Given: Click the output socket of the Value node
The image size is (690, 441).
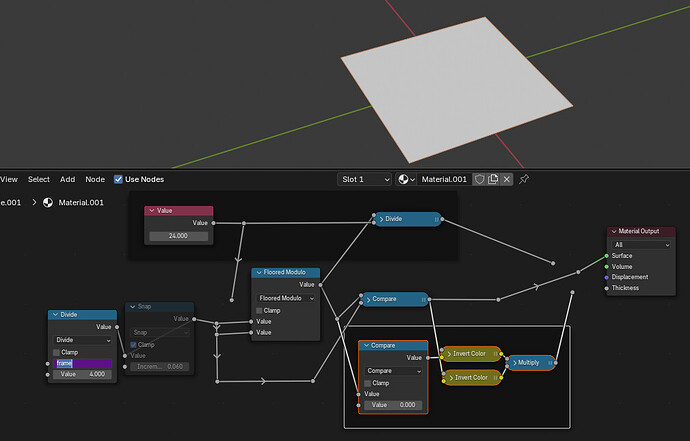Looking at the screenshot, I should click(x=213, y=223).
